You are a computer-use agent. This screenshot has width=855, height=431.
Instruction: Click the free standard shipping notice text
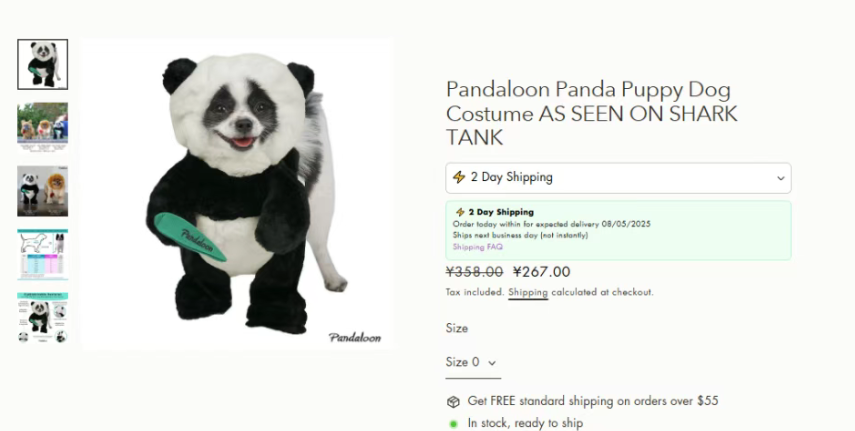tap(593, 401)
